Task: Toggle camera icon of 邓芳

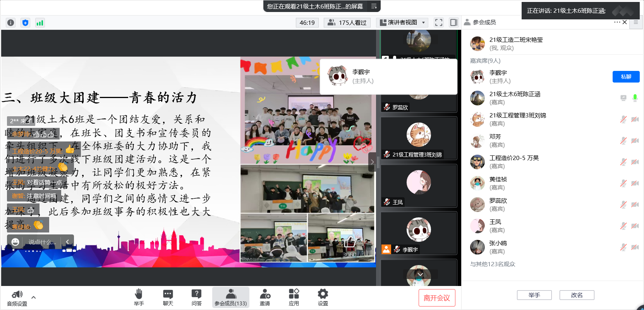Action: pyautogui.click(x=635, y=141)
